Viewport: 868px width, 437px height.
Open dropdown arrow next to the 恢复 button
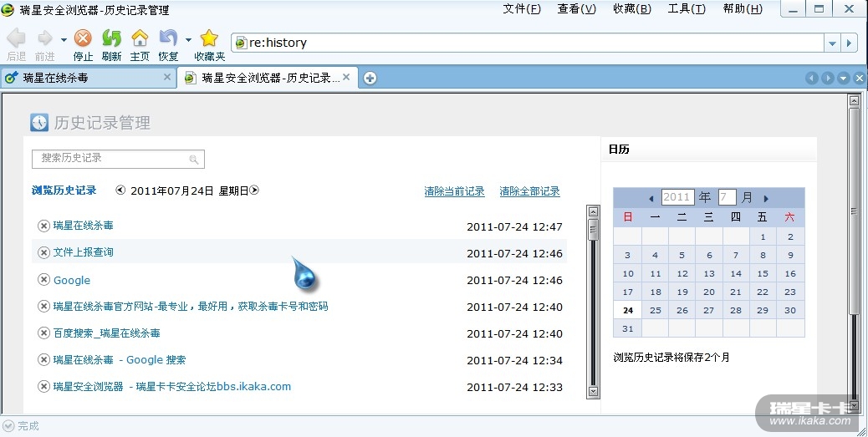pyautogui.click(x=188, y=40)
